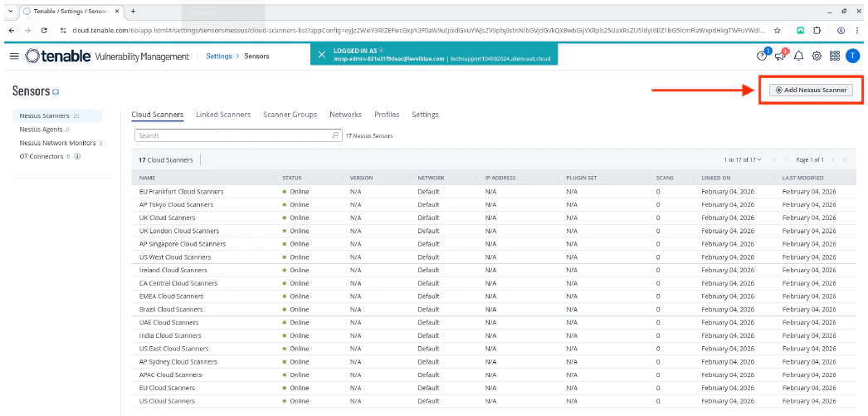Image resolution: width=868 pixels, height=416 pixels.
Task: Close the Logged In As banner
Action: click(x=322, y=54)
